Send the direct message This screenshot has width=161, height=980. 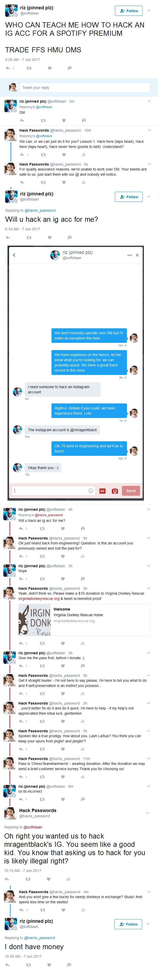(x=131, y=491)
